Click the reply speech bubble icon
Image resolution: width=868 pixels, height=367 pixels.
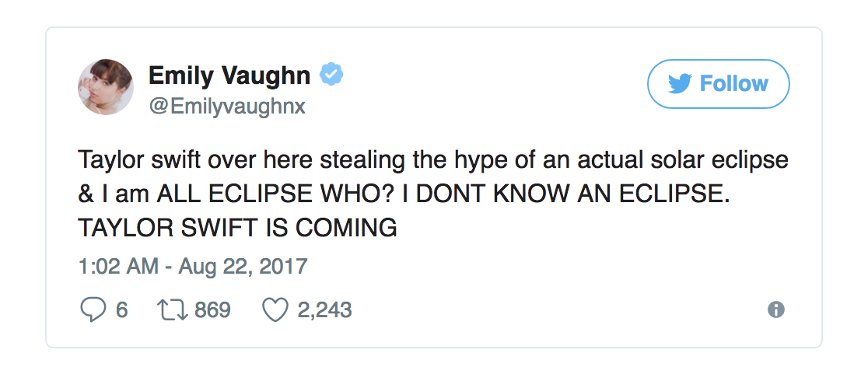point(92,310)
